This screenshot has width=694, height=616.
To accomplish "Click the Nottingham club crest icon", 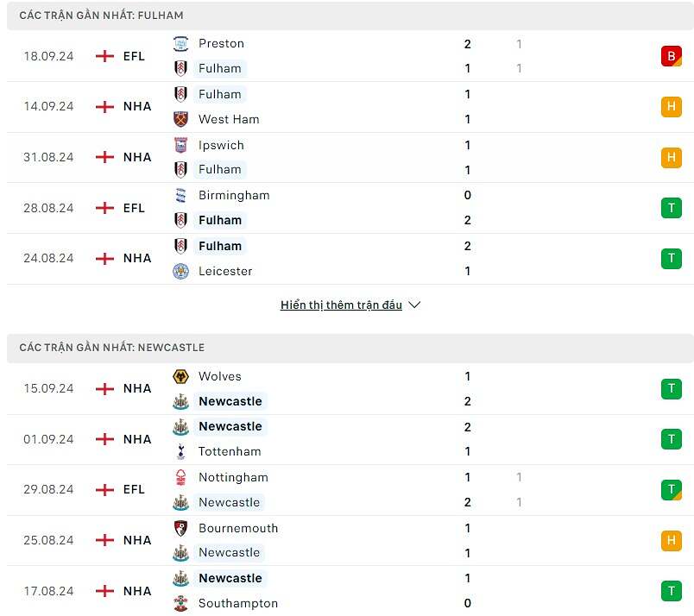I will point(180,477).
